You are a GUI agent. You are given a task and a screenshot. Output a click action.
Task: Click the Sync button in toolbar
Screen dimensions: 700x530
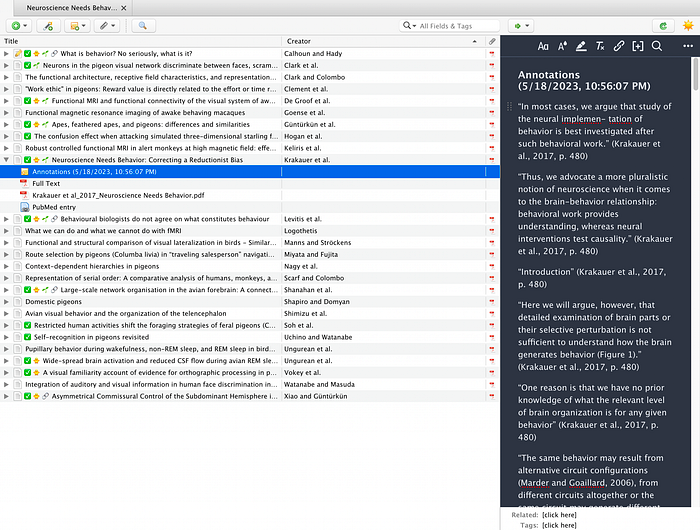click(x=661, y=25)
